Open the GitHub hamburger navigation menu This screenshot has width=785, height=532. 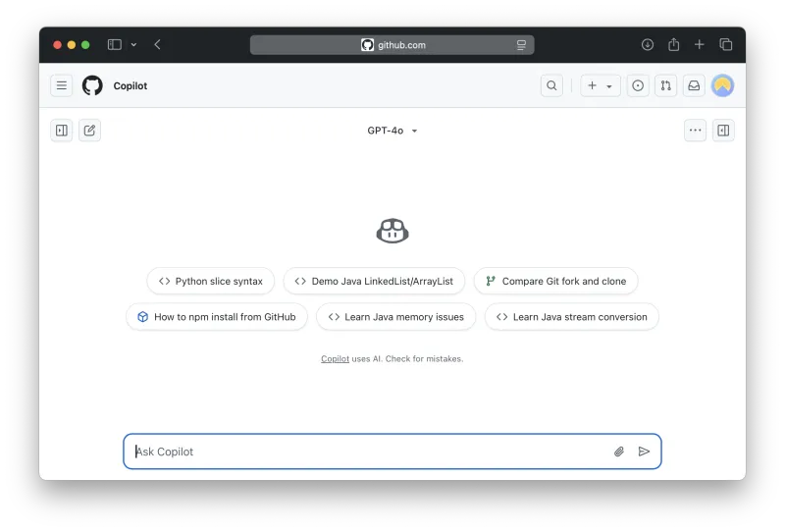click(x=62, y=85)
